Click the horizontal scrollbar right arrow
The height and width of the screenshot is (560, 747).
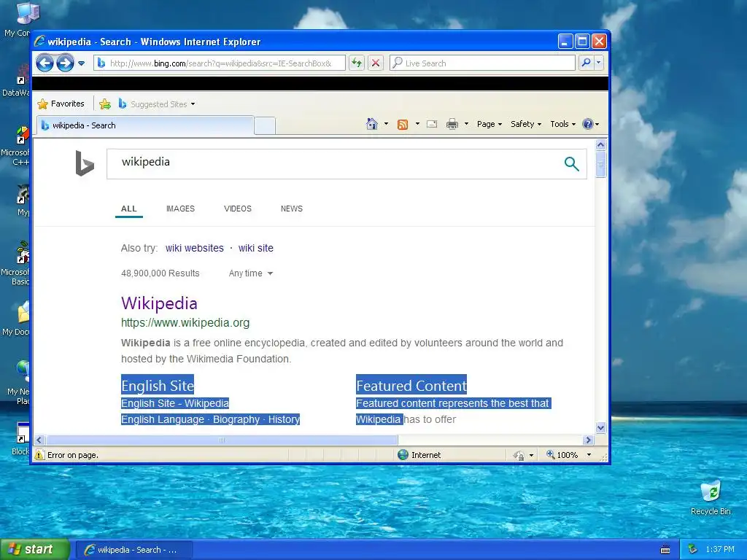588,440
